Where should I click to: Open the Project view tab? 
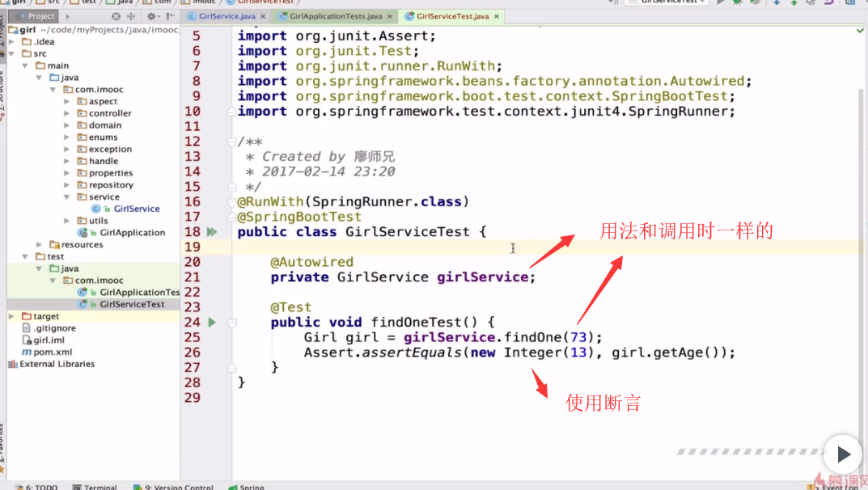(36, 17)
